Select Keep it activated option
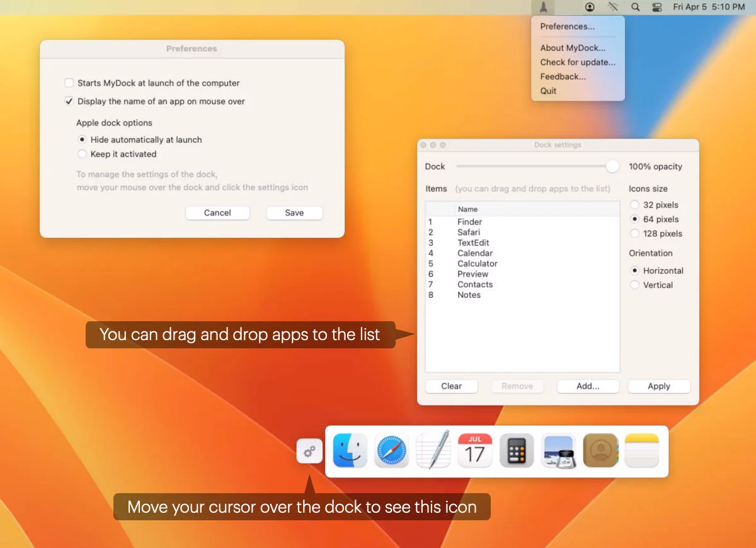756x548 pixels. (x=82, y=154)
